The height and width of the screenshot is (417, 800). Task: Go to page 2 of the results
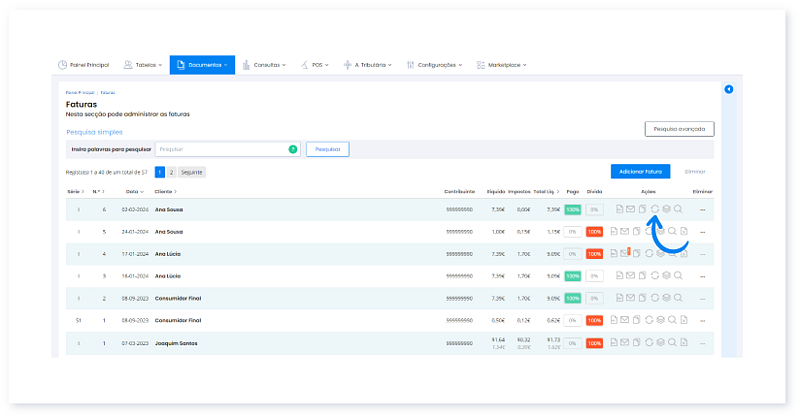coord(171,172)
